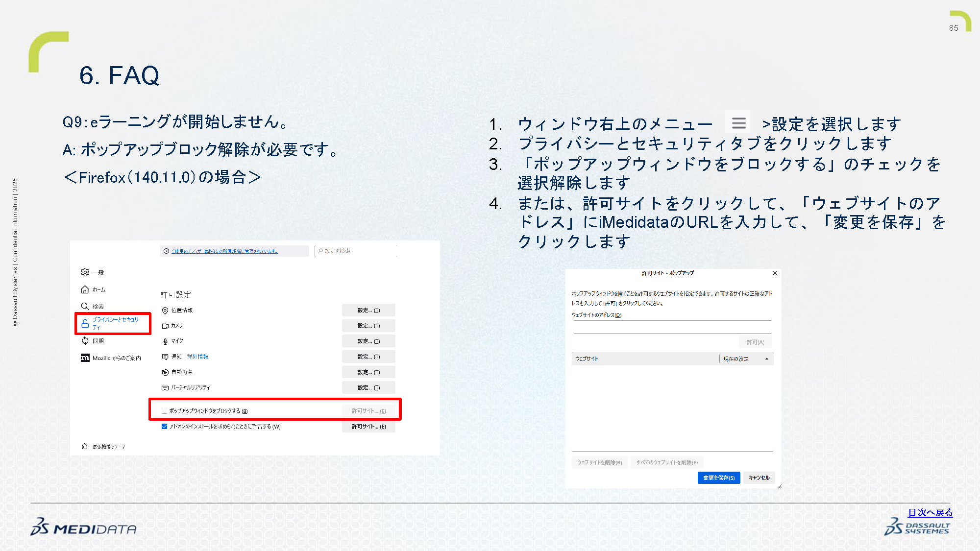Click 許可サイト... button for add-on installs

368,427
